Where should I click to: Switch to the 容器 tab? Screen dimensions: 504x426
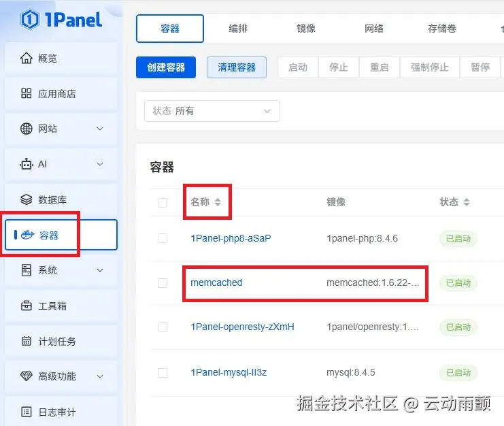tap(170, 29)
